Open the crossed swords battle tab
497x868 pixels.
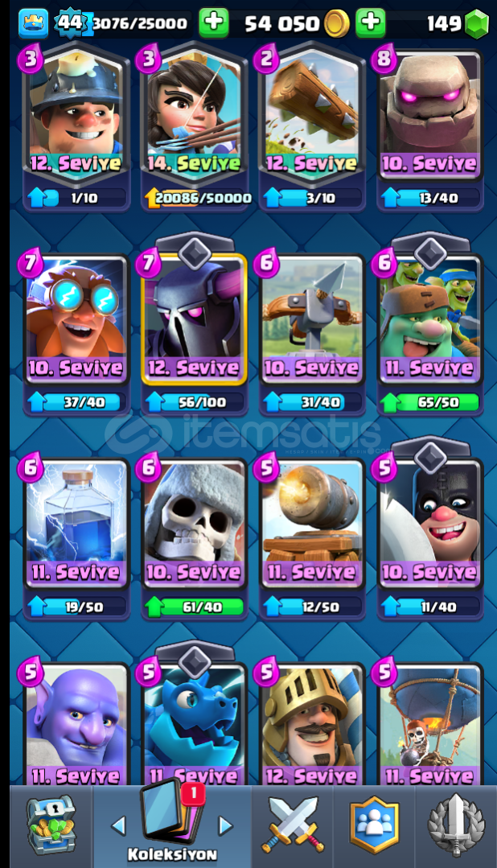pyautogui.click(x=292, y=825)
